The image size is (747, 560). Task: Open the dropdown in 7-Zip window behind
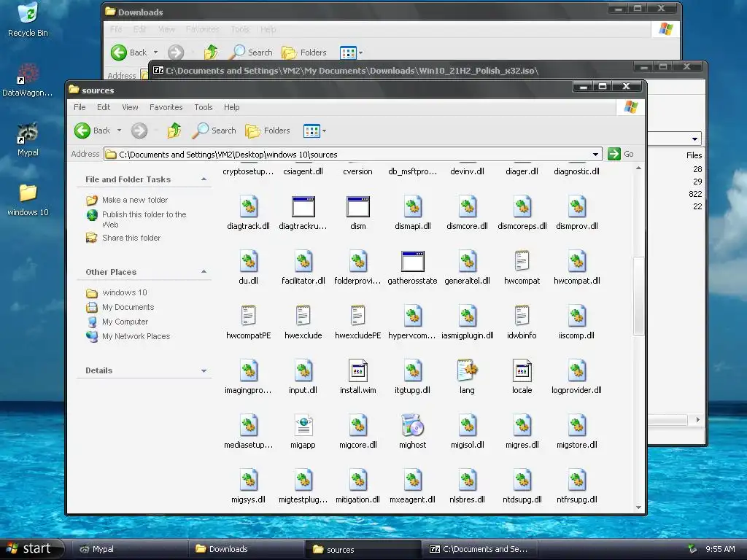695,139
